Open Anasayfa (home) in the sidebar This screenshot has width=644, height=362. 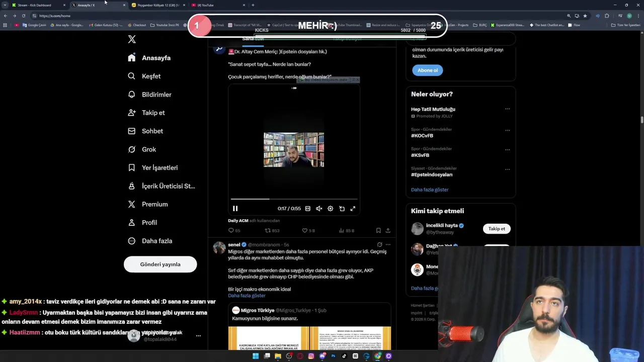[x=149, y=58]
